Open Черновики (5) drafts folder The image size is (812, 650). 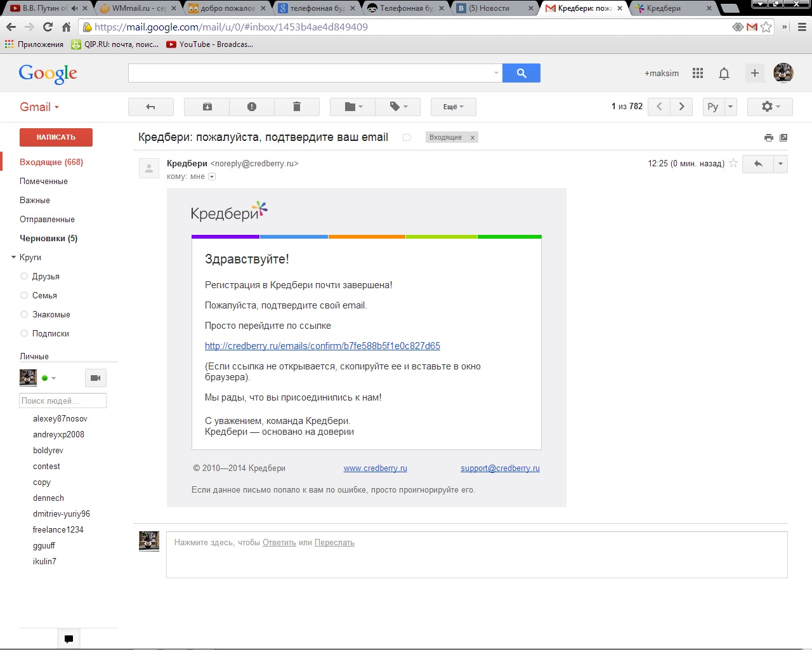coord(49,238)
